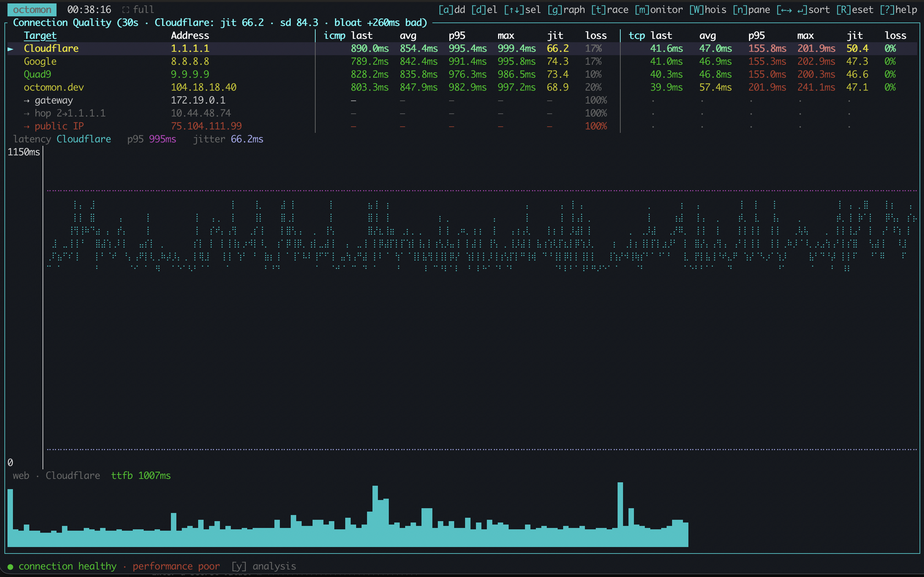Image resolution: width=924 pixels, height=577 pixels.
Task: Click the arrow icon before public IP
Action: 26,127
